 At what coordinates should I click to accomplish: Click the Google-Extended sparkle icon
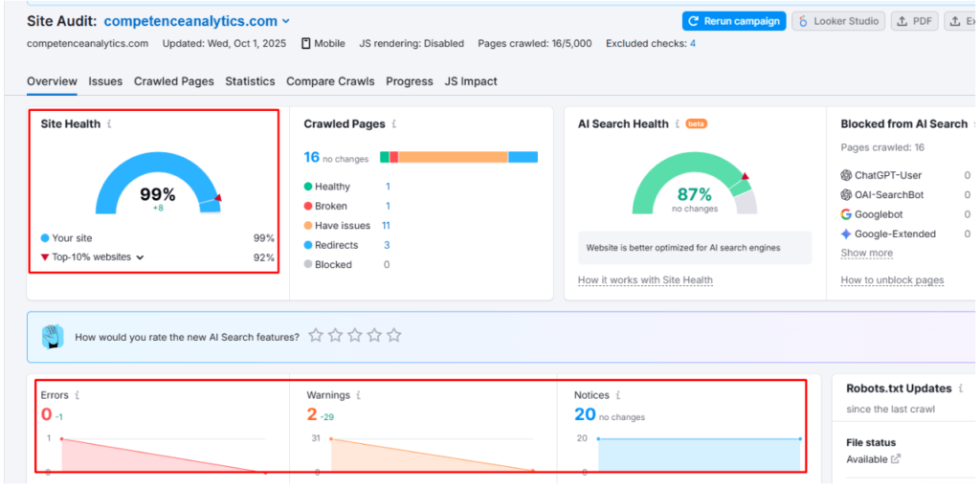846,233
